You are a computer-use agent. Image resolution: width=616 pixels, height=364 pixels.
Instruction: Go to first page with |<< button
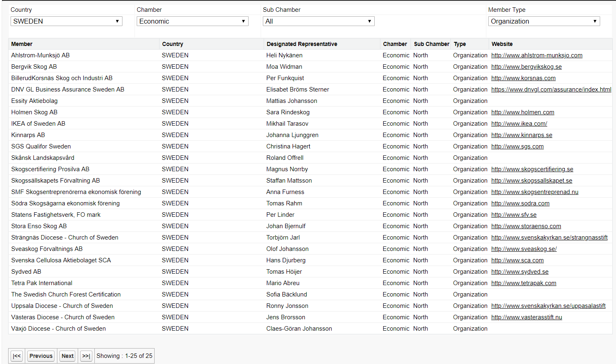tap(17, 356)
